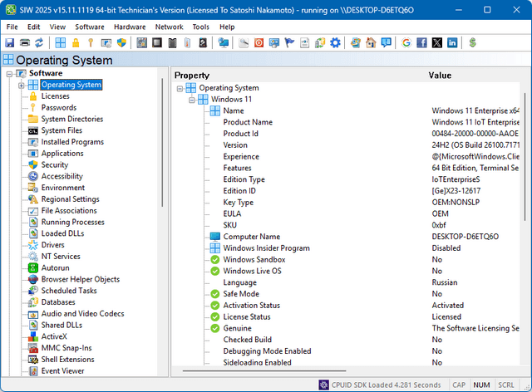Select Passwords in the Software tree
The image size is (532, 392).
point(59,107)
